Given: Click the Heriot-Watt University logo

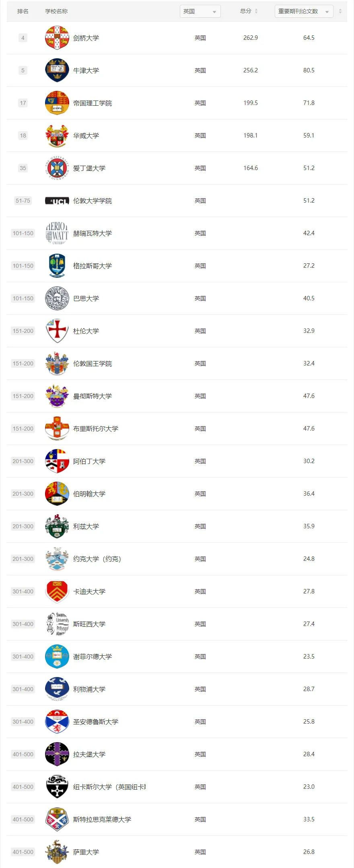Looking at the screenshot, I should coord(57,233).
